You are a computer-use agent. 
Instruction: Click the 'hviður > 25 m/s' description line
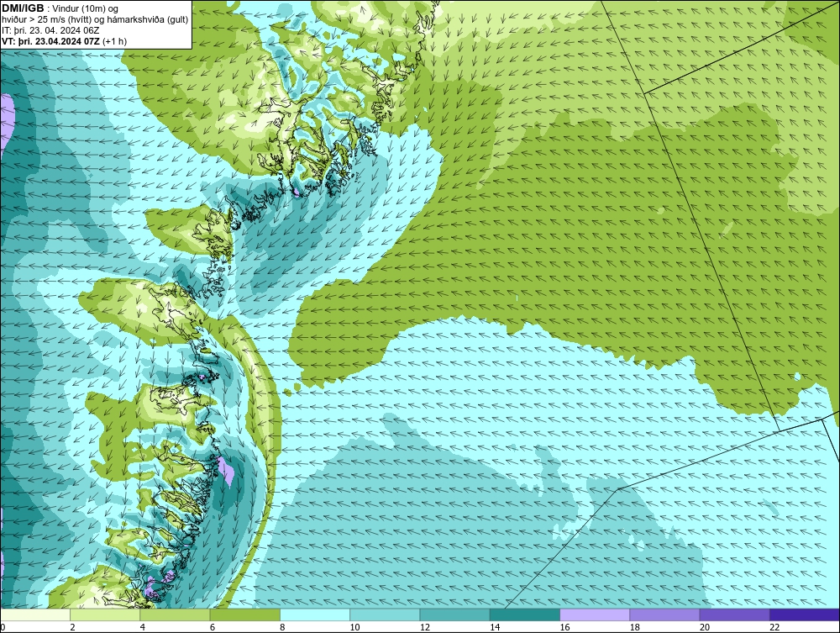click(95, 20)
